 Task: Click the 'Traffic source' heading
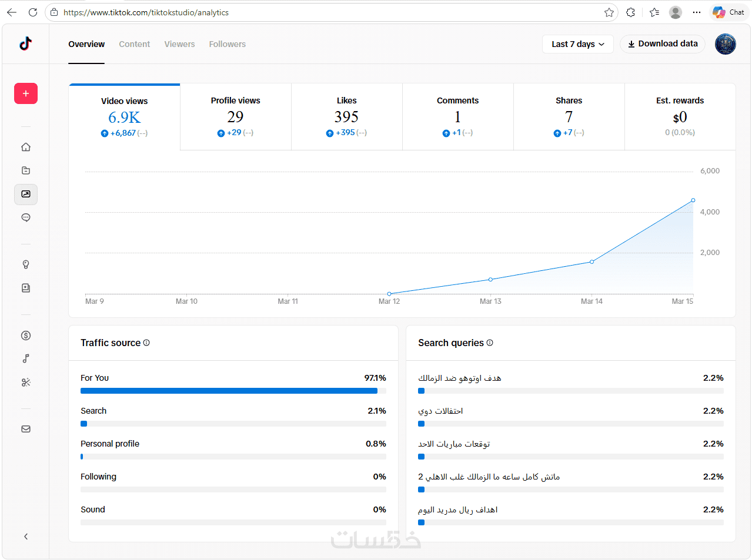pyautogui.click(x=111, y=343)
